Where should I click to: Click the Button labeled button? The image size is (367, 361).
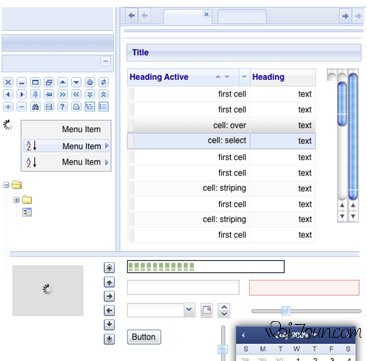144,337
